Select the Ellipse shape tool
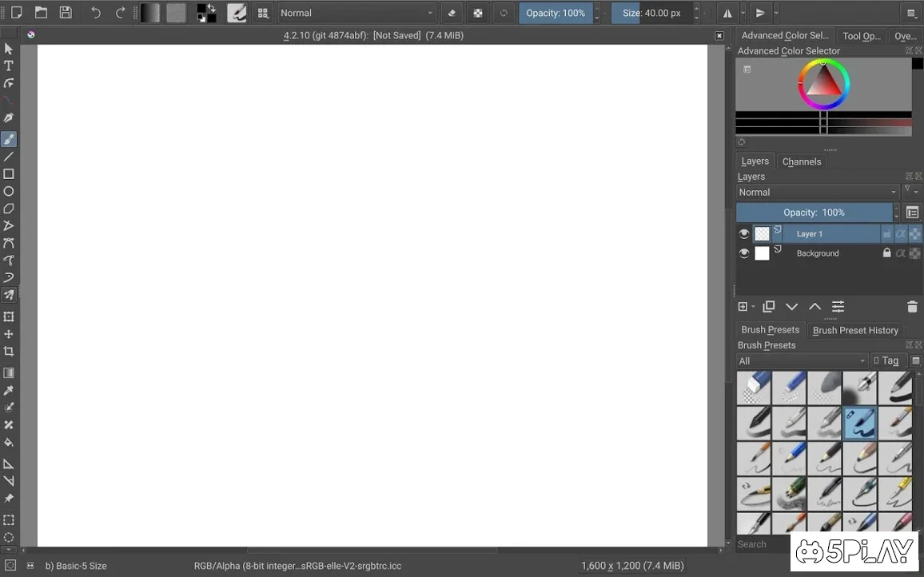 [x=9, y=191]
